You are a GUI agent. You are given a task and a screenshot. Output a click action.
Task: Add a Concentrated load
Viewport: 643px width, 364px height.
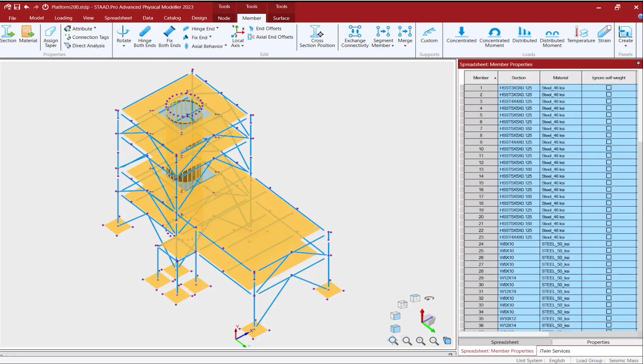pos(461,34)
